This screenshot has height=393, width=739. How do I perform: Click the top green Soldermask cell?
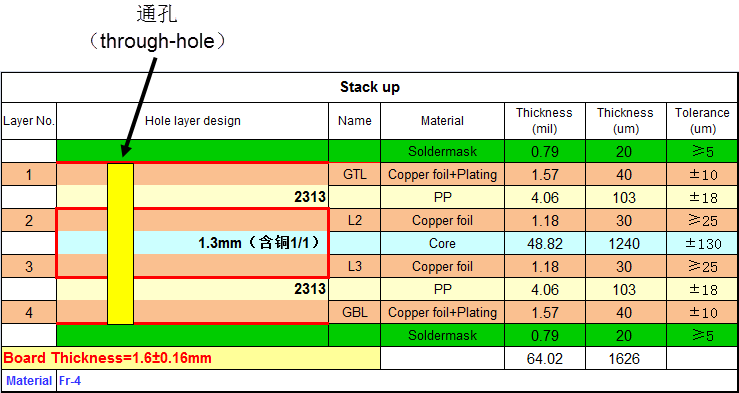(442, 151)
